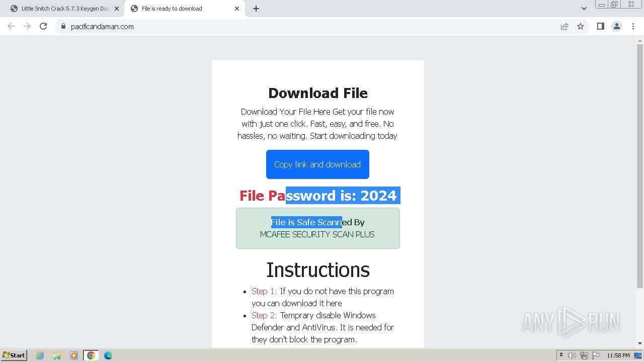
Task: Close the File is ready to download tab
Action: pyautogui.click(x=237, y=9)
